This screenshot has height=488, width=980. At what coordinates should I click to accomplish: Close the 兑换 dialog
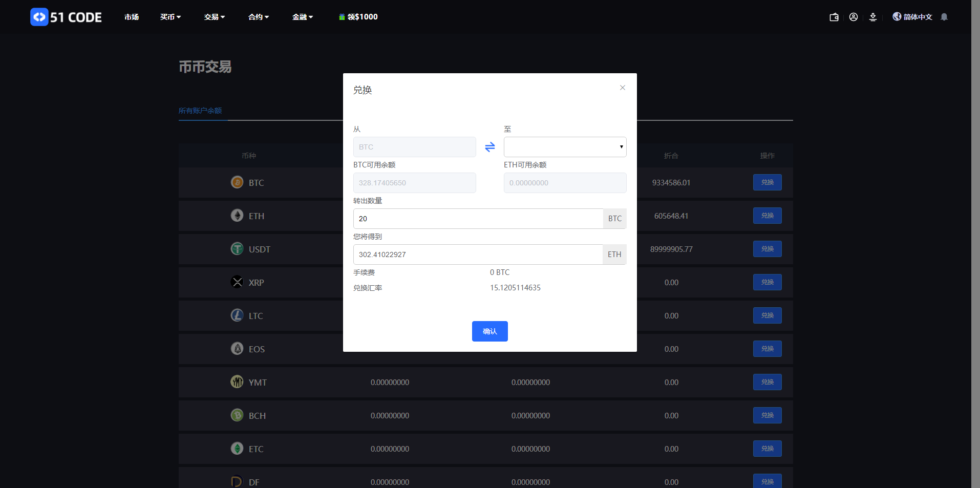click(x=623, y=88)
